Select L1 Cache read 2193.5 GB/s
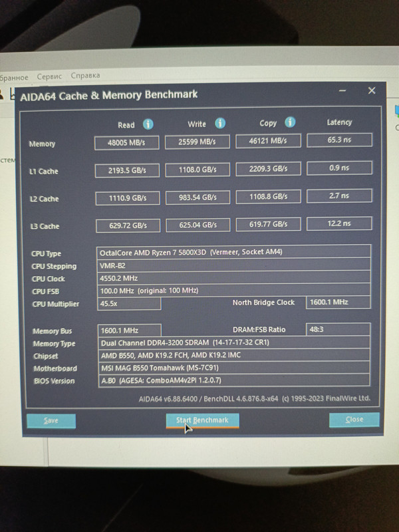The height and width of the screenshot is (532, 399). 127,170
